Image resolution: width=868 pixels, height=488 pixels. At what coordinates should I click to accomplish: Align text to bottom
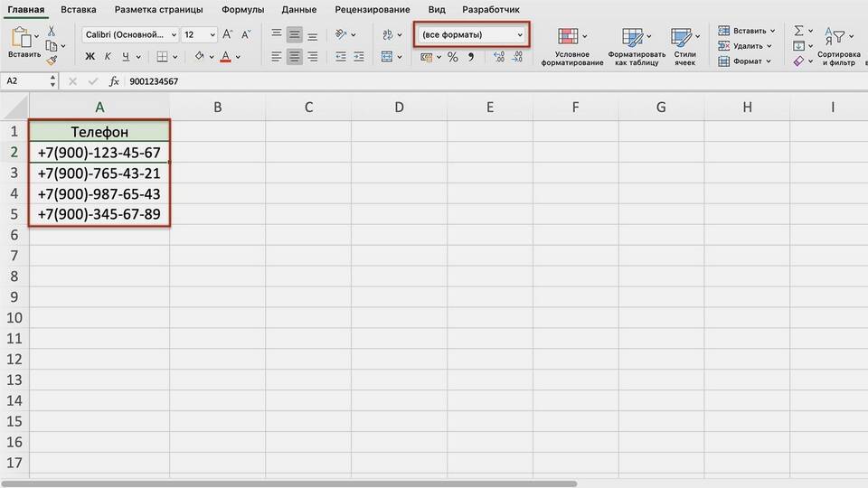tap(312, 36)
